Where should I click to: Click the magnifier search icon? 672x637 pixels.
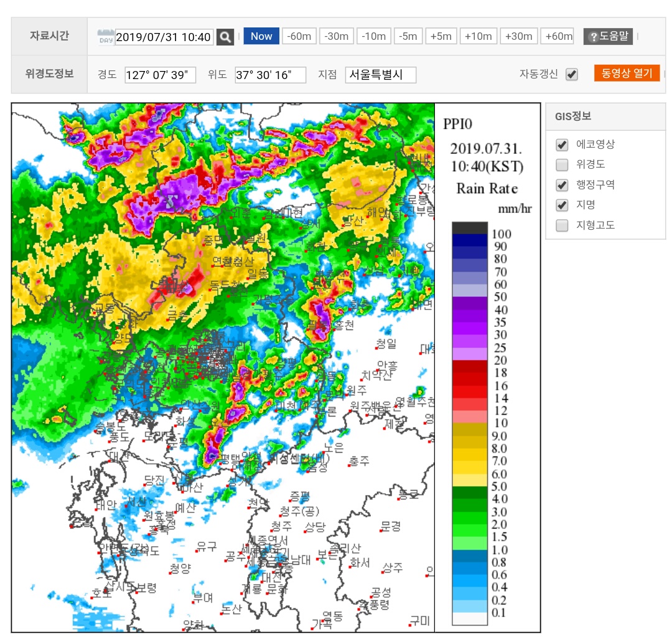(225, 37)
